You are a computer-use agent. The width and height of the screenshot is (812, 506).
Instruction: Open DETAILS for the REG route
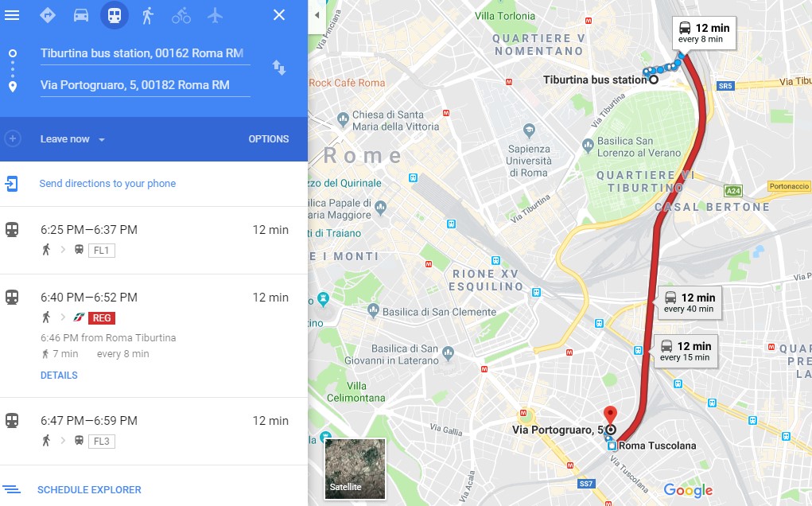59,376
